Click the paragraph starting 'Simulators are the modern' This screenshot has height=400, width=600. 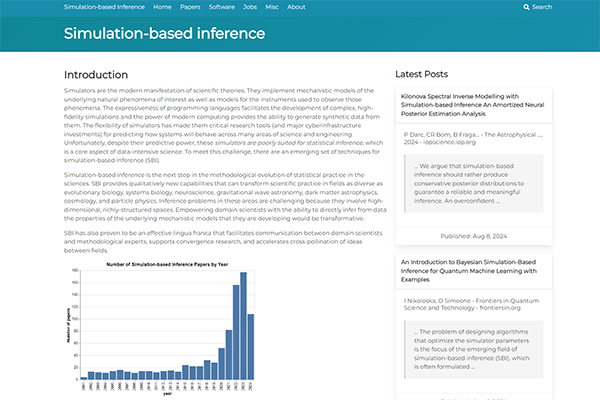pos(223,125)
